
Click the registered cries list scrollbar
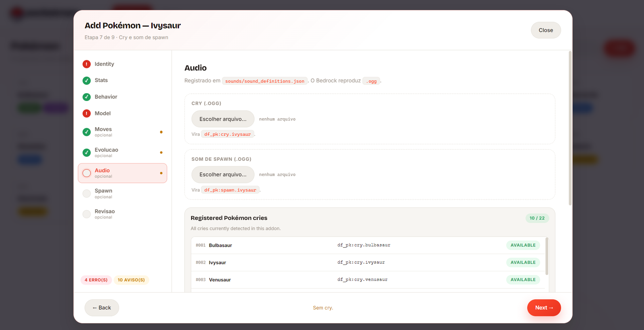click(x=547, y=256)
